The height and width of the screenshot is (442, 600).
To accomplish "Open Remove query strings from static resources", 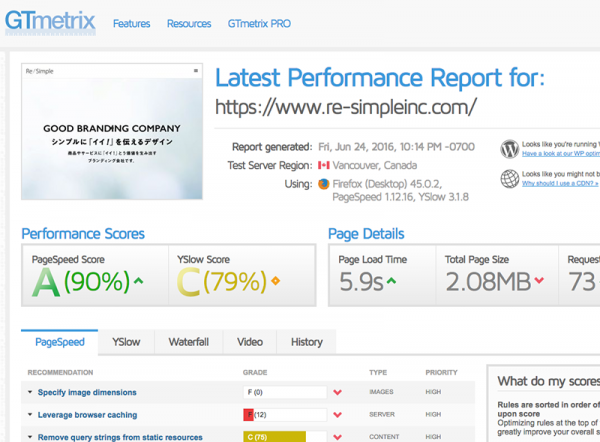I will point(120,437).
